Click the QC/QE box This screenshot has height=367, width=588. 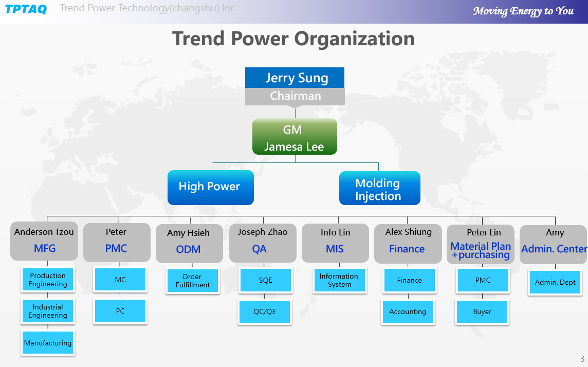[265, 311]
